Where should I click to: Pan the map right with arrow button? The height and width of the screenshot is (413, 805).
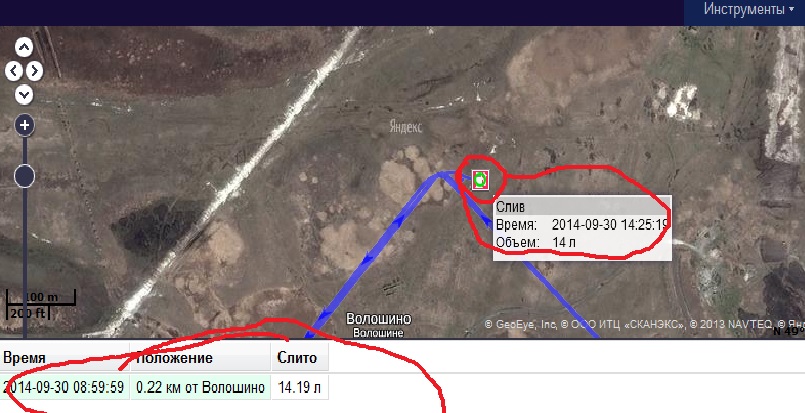pyautogui.click(x=34, y=71)
